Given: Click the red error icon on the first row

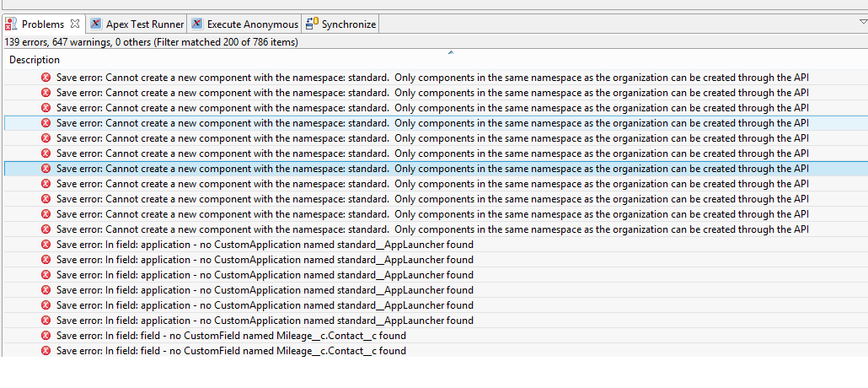Looking at the screenshot, I should [x=46, y=78].
